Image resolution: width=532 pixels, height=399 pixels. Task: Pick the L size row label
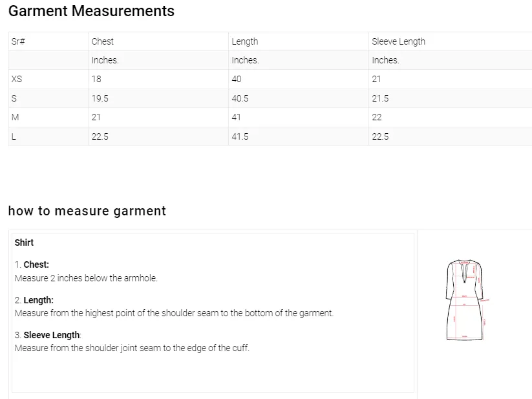click(x=14, y=136)
